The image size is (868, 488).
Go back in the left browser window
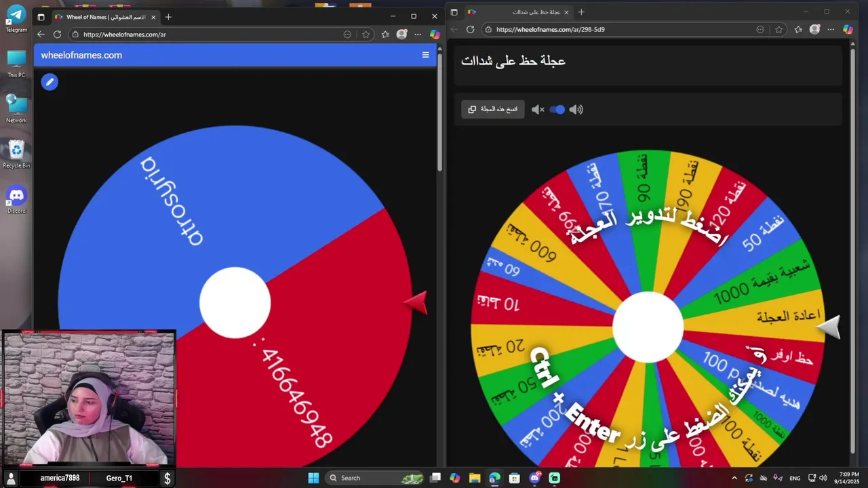(x=41, y=35)
